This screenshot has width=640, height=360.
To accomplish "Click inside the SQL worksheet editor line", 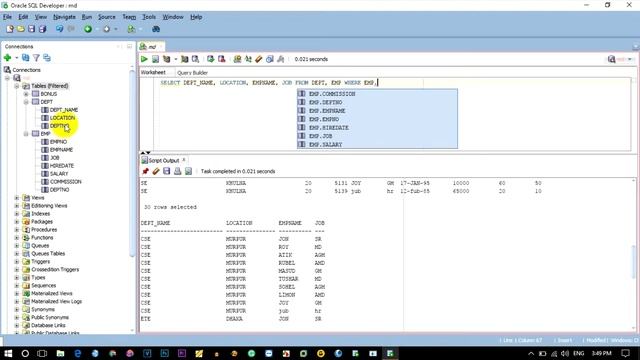I will pyautogui.click(x=269, y=83).
